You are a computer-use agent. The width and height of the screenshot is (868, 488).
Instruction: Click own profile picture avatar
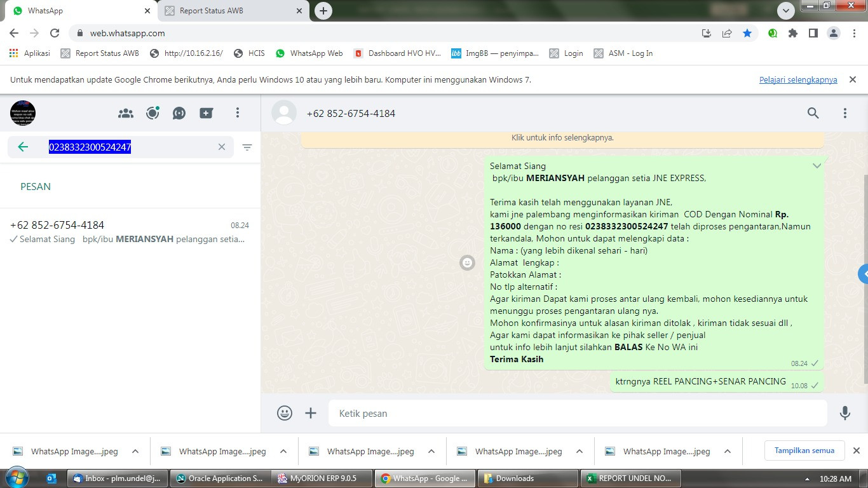(23, 113)
